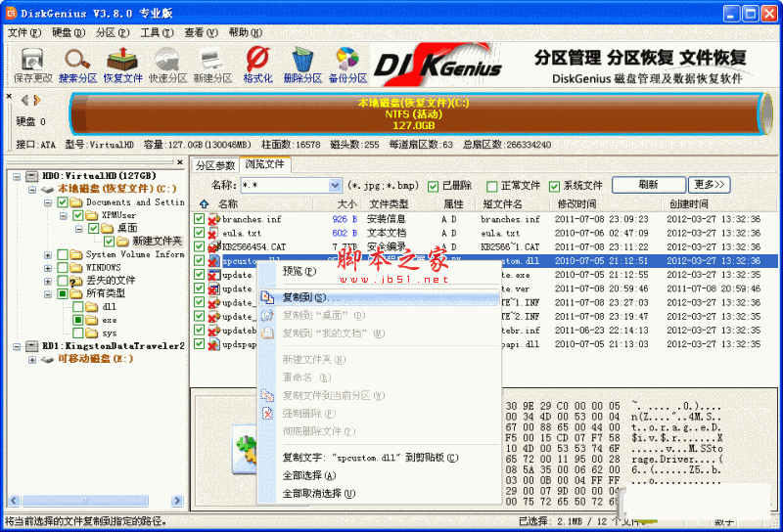Go to next disk with right arrow
The height and width of the screenshot is (532, 783).
pyautogui.click(x=37, y=101)
